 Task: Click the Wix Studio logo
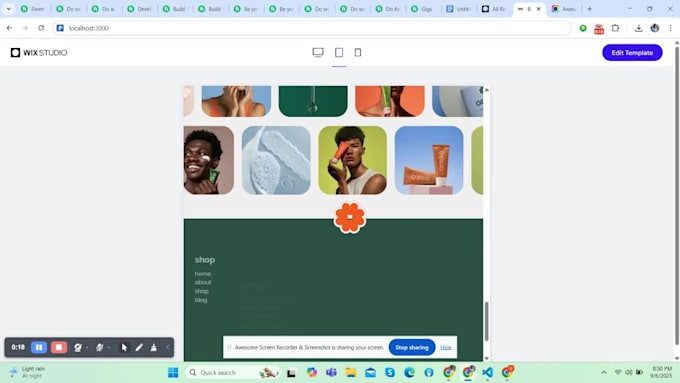[39, 52]
